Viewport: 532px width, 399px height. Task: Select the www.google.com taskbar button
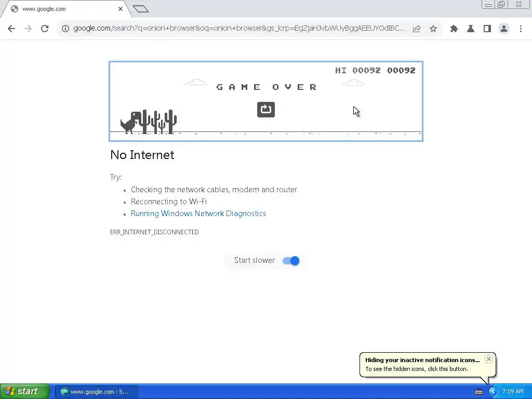click(96, 392)
